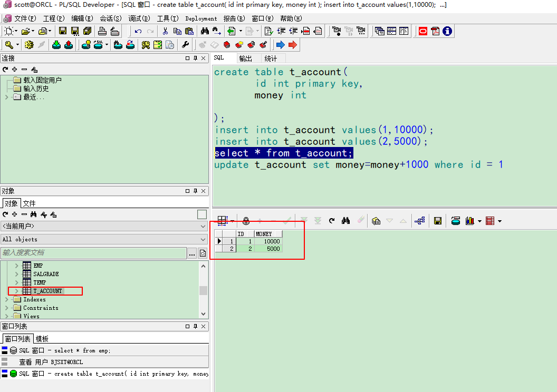Click the Commit green arrow icon

click(56, 45)
